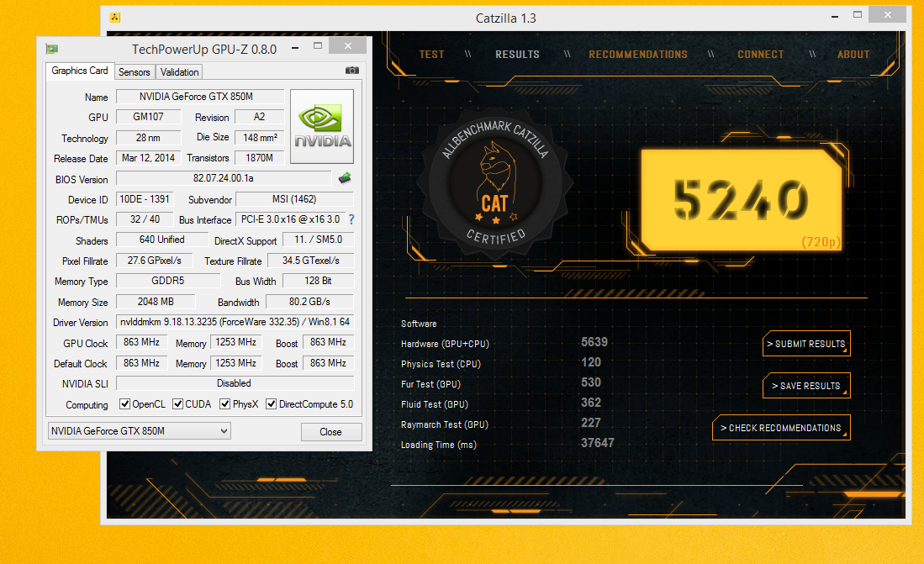This screenshot has width=924, height=564.
Task: Click the Bus Interface question mark icon
Action: 351,219
